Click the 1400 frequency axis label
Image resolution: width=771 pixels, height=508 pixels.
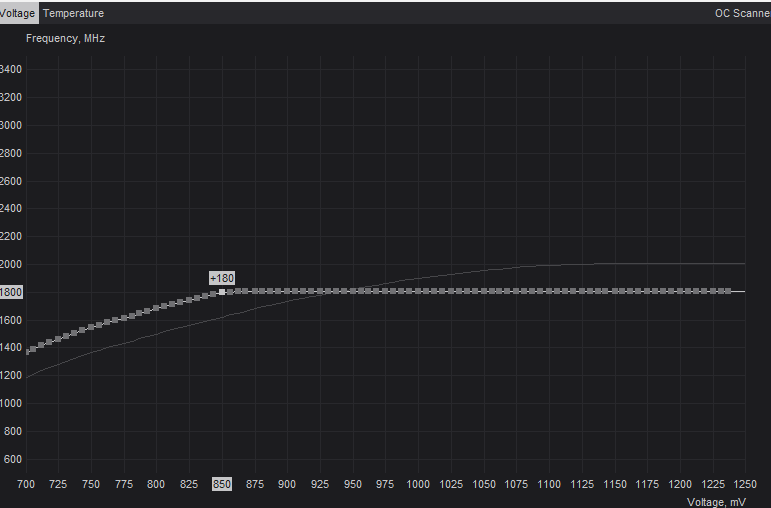point(11,348)
